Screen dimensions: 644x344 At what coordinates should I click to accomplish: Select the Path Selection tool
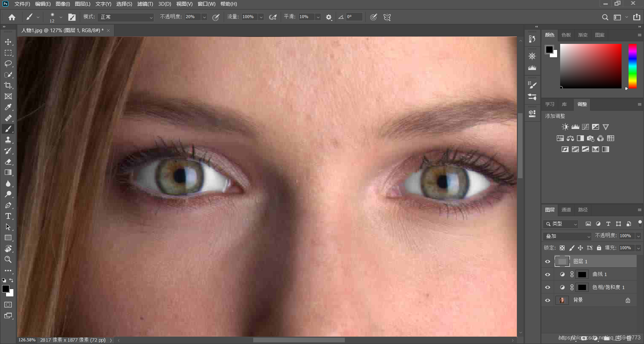point(8,227)
